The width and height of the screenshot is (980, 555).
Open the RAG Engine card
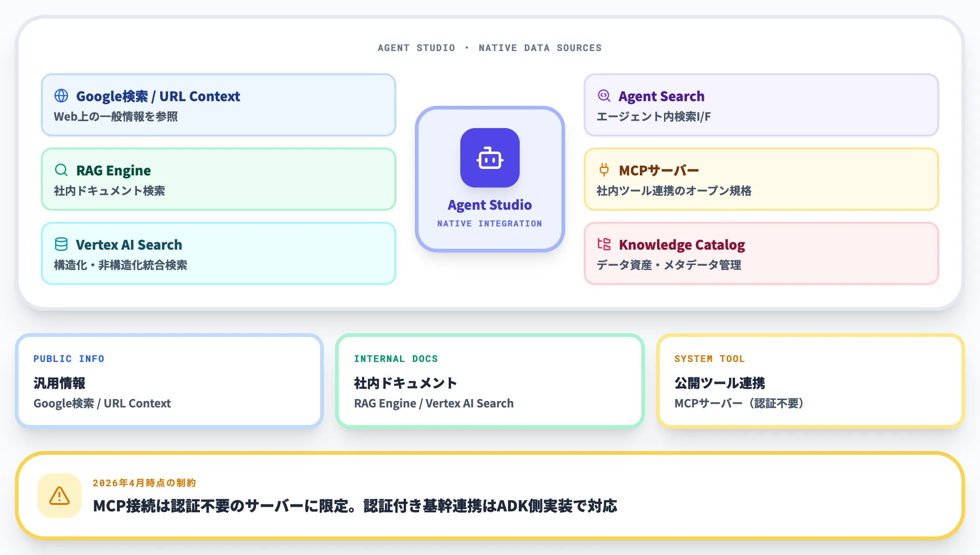218,179
